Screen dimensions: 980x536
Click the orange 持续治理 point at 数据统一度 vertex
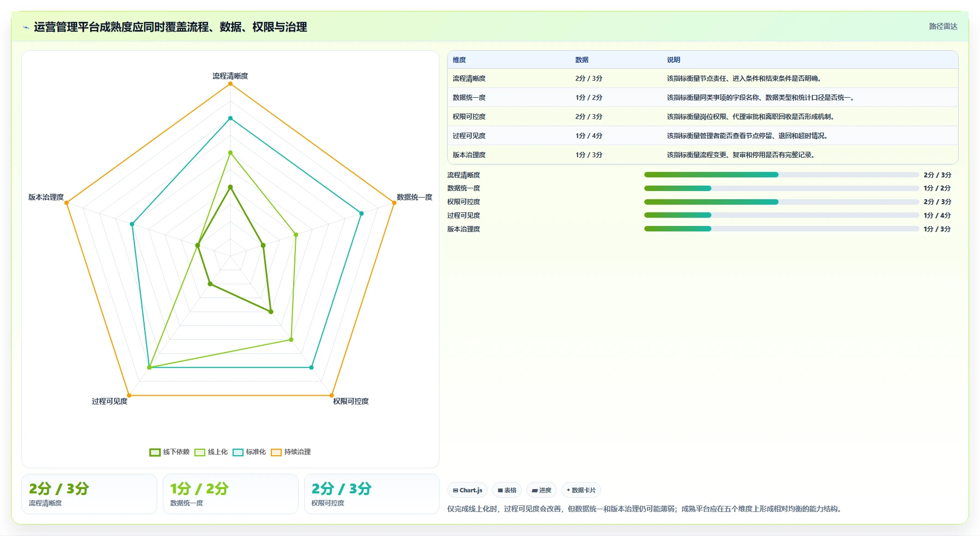pos(394,203)
